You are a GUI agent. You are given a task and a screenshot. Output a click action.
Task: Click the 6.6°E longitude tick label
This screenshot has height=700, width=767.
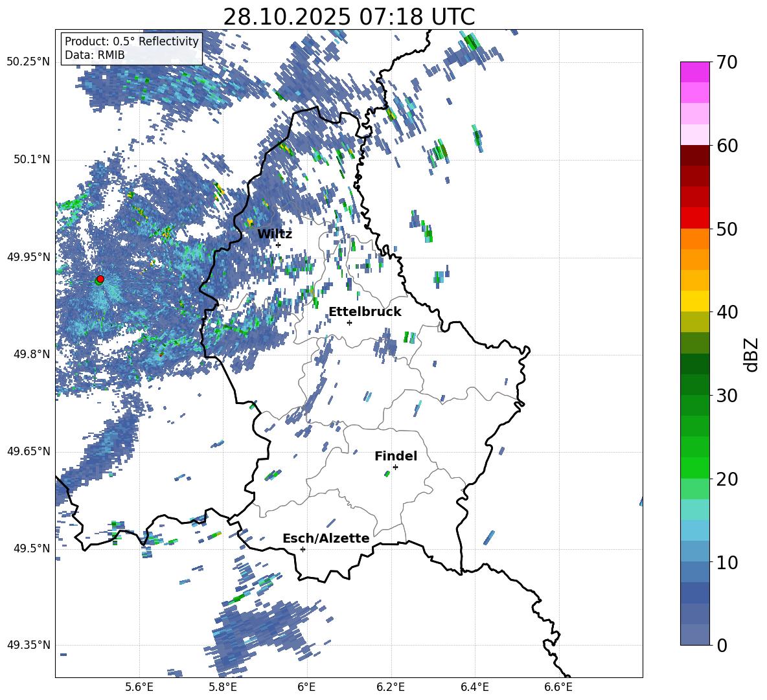click(x=558, y=687)
